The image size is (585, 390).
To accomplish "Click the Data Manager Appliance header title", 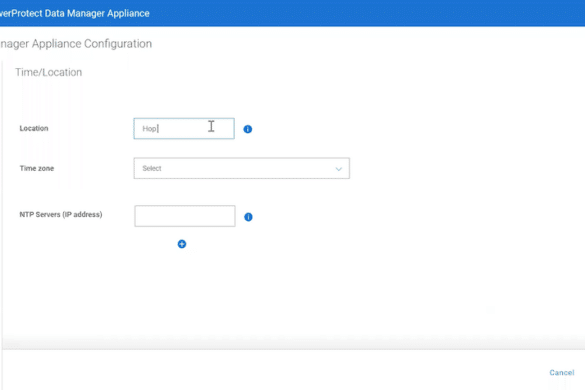I will pyautogui.click(x=75, y=13).
